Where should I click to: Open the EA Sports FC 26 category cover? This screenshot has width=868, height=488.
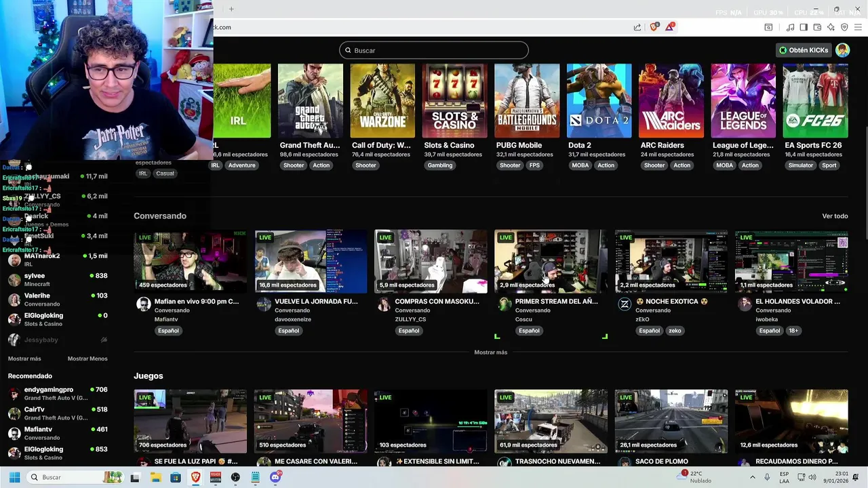click(x=815, y=101)
